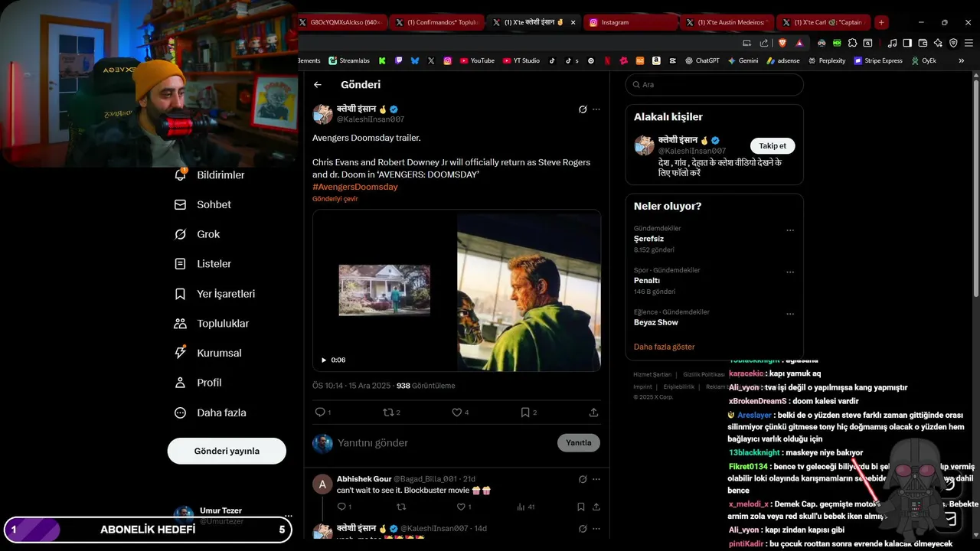The height and width of the screenshot is (551, 980).
Task: Click the Gönderi yayınla button
Action: [x=227, y=451]
